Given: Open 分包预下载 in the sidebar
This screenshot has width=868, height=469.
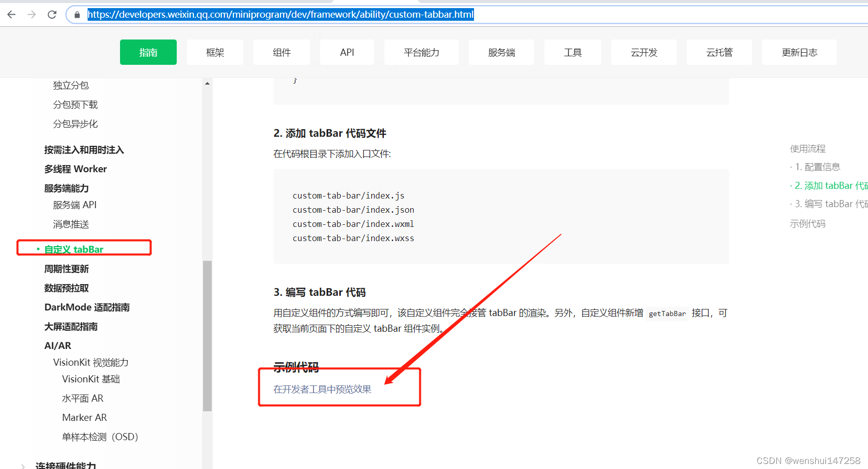Looking at the screenshot, I should 75,104.
